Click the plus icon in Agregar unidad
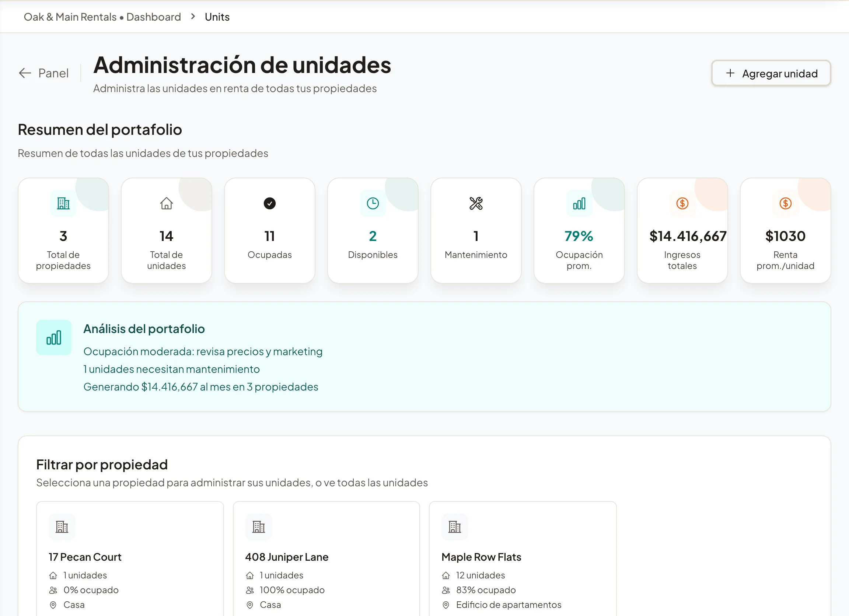The image size is (849, 616). [x=730, y=73]
